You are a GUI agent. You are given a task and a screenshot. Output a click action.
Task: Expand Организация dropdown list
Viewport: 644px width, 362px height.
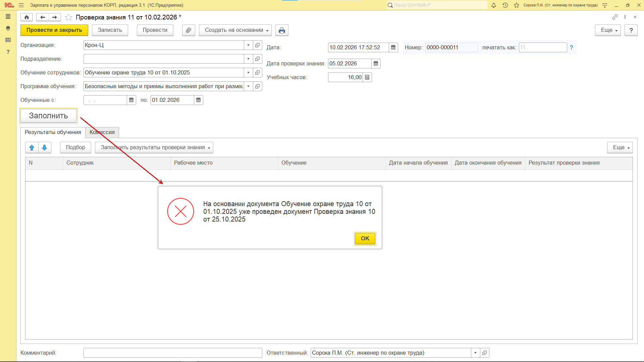pyautogui.click(x=248, y=45)
